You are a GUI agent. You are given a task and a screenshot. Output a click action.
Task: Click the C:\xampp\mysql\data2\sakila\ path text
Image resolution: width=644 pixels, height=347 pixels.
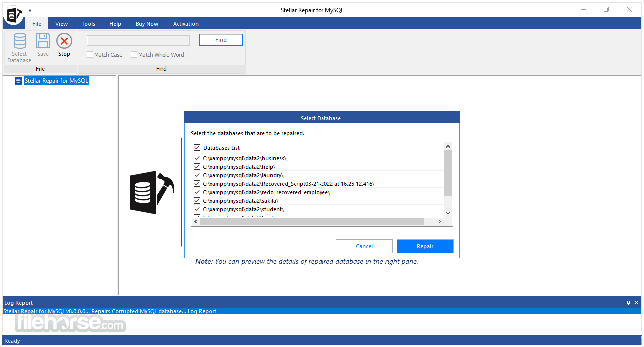click(240, 201)
